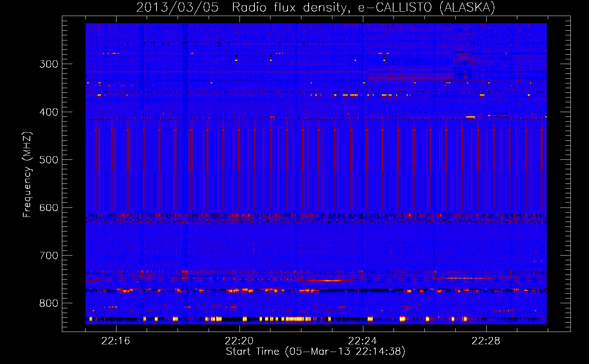The width and height of the screenshot is (589, 364).
Task: Click the 'Frequency (MHZ)' vertical axis label
Action: (27, 175)
